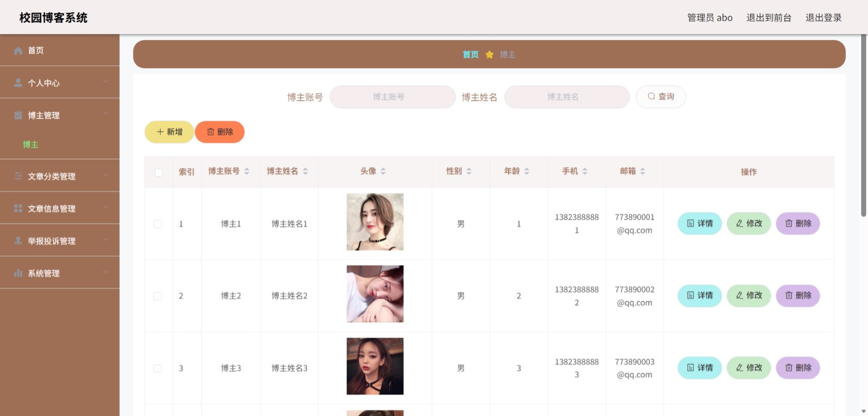The width and height of the screenshot is (868, 416).
Task: Click the document icon in 博主3 详情 button
Action: pos(691,368)
